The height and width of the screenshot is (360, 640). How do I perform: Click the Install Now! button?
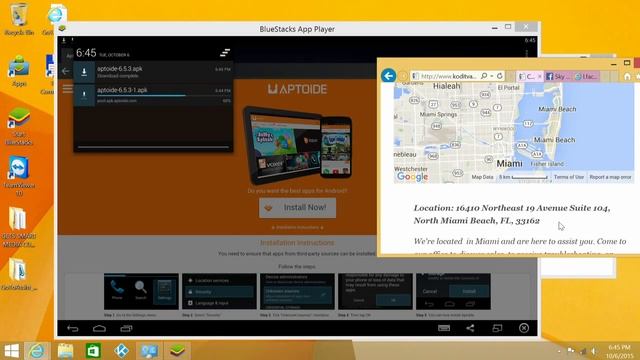point(298,208)
